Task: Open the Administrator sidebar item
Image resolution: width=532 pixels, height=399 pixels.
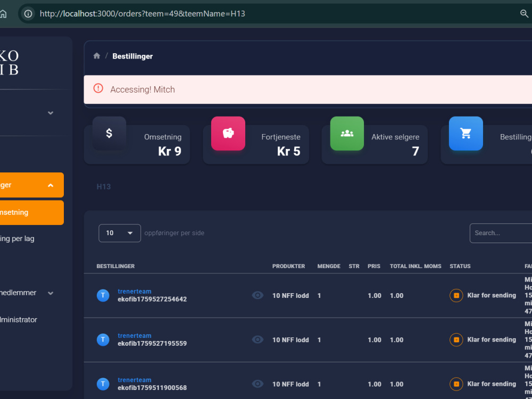Action: [19, 320]
